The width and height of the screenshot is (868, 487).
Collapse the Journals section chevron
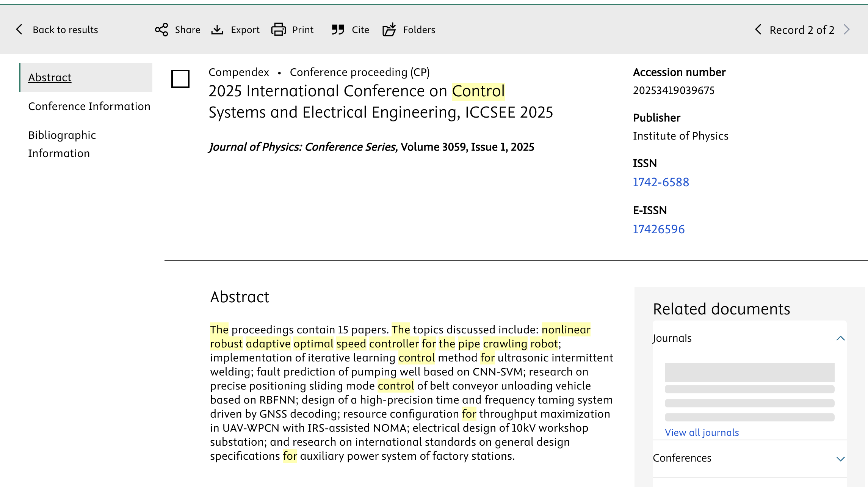pyautogui.click(x=840, y=338)
